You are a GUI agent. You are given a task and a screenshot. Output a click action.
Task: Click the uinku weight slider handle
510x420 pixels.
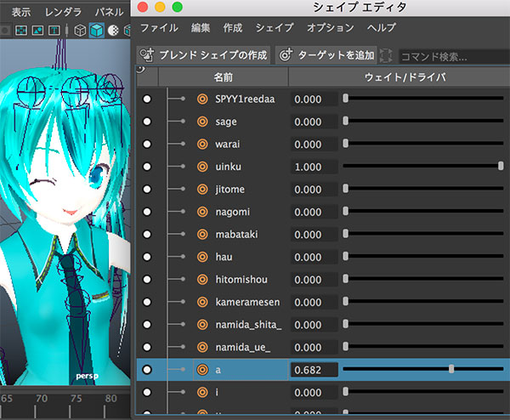tap(501, 167)
